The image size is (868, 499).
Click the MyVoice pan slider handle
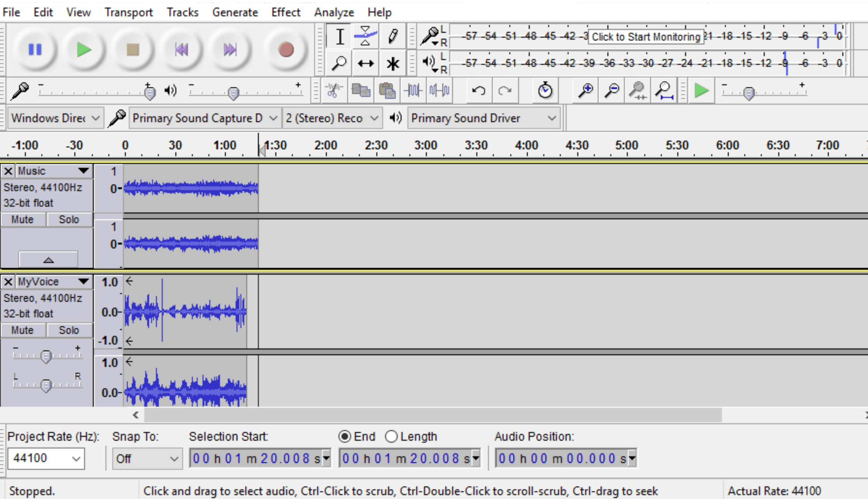46,385
